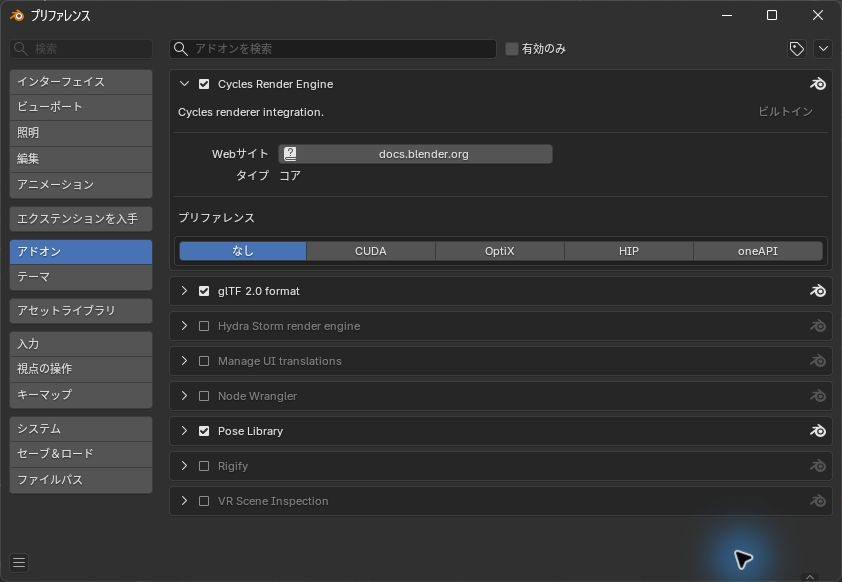
Task: Click Blender icon on Node Wrangler row
Action: (817, 396)
